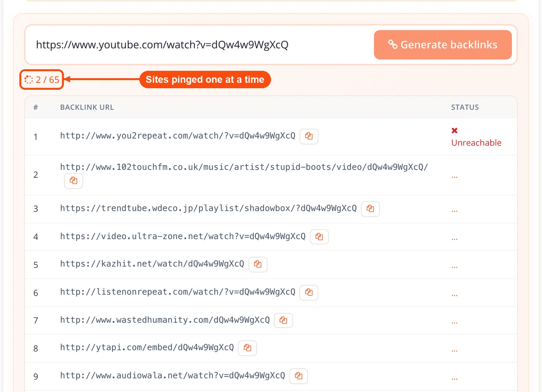The width and height of the screenshot is (542, 392).
Task: Click the # column header
Action: click(x=36, y=107)
